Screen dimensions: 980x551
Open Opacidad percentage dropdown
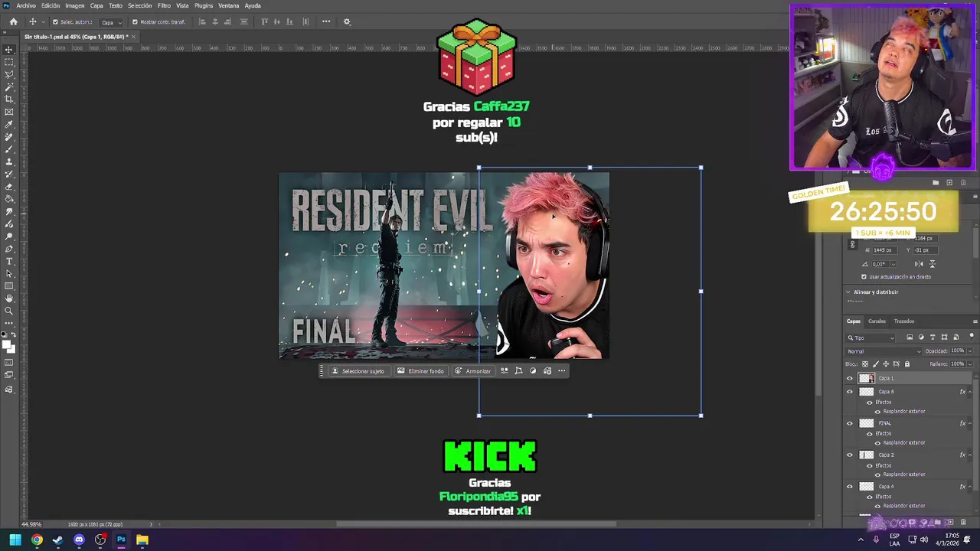969,351
